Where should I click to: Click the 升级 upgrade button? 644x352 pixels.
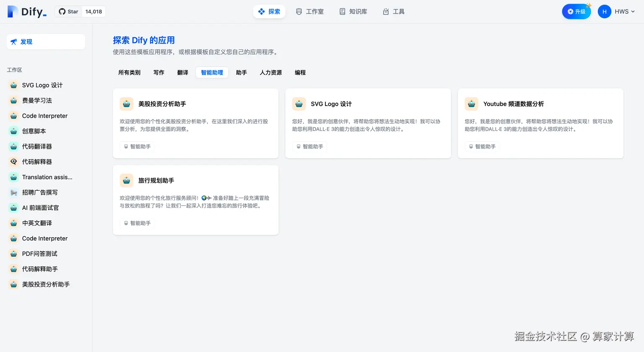[576, 12]
